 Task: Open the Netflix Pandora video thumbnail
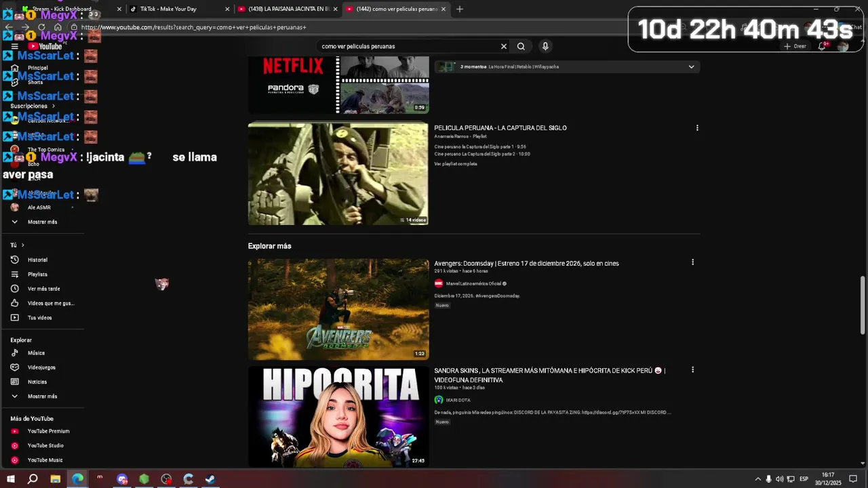click(x=338, y=85)
